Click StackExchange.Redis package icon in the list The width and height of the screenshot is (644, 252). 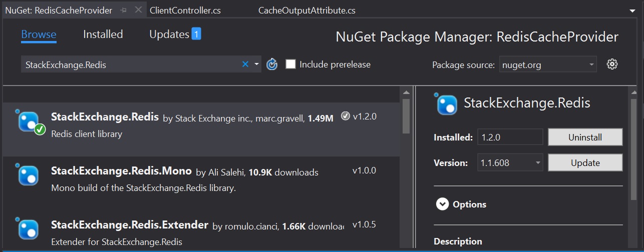click(x=30, y=122)
